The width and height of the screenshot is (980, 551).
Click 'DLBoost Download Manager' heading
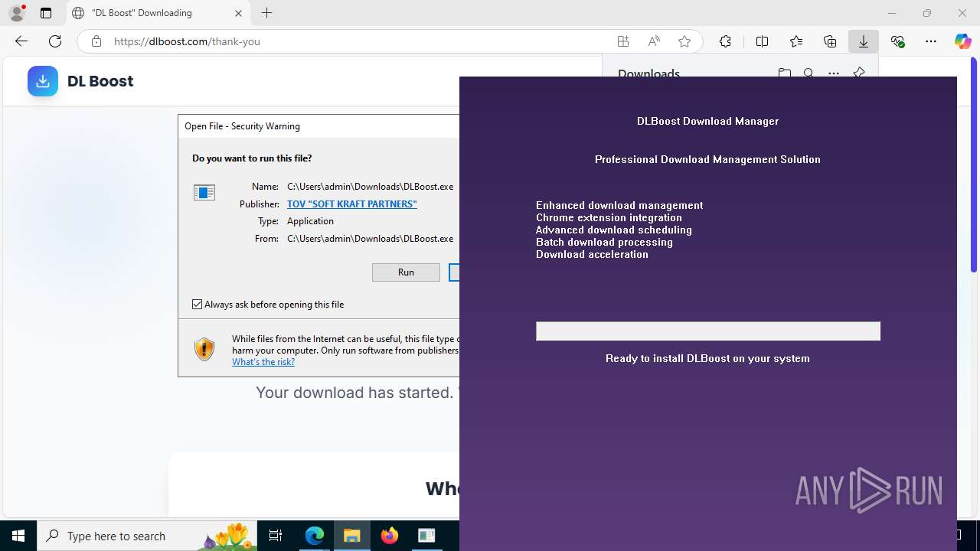[x=707, y=121]
